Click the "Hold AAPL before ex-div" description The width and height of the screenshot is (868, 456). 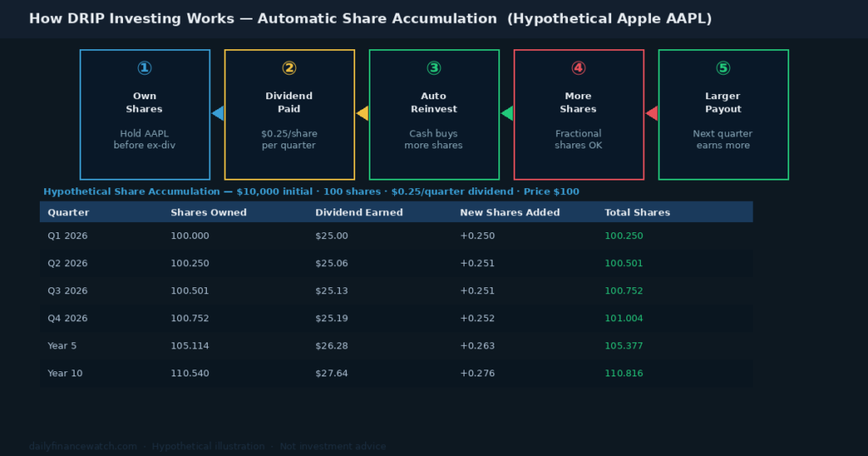144,140
